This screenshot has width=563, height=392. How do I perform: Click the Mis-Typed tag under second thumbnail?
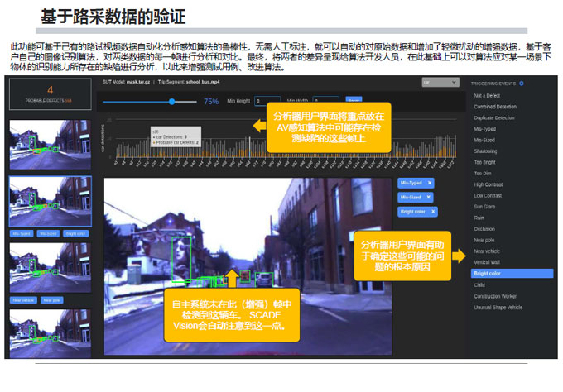click(21, 233)
